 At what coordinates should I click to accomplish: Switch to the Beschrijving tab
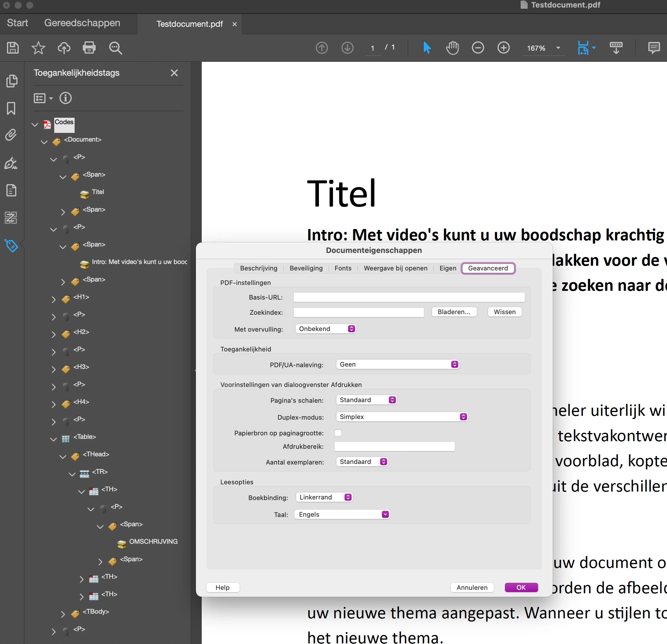[x=259, y=268]
